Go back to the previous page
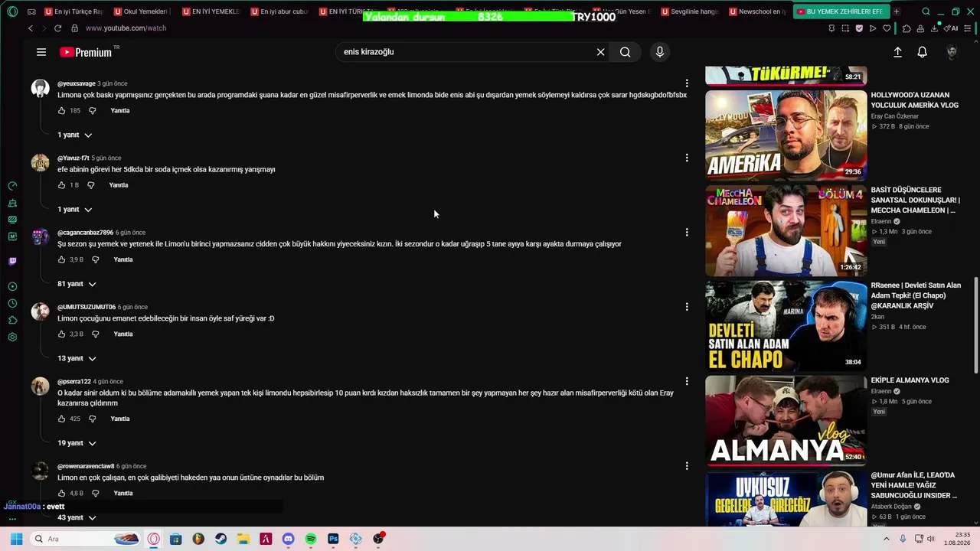980x551 pixels. tap(31, 28)
